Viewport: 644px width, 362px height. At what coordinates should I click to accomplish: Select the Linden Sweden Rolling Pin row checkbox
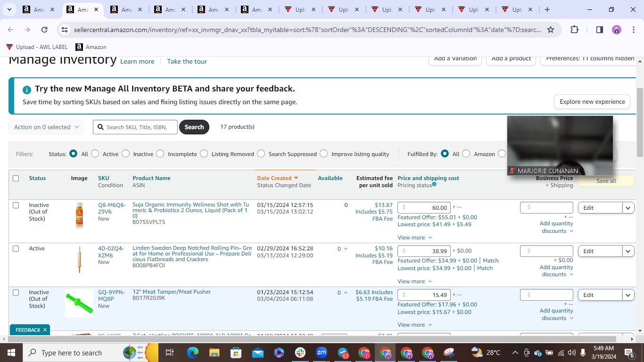[16, 248]
